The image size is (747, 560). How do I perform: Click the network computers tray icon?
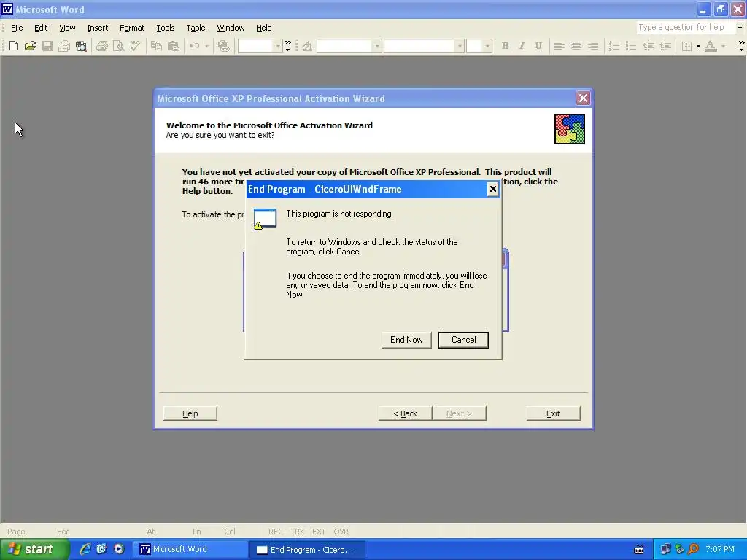665,549
